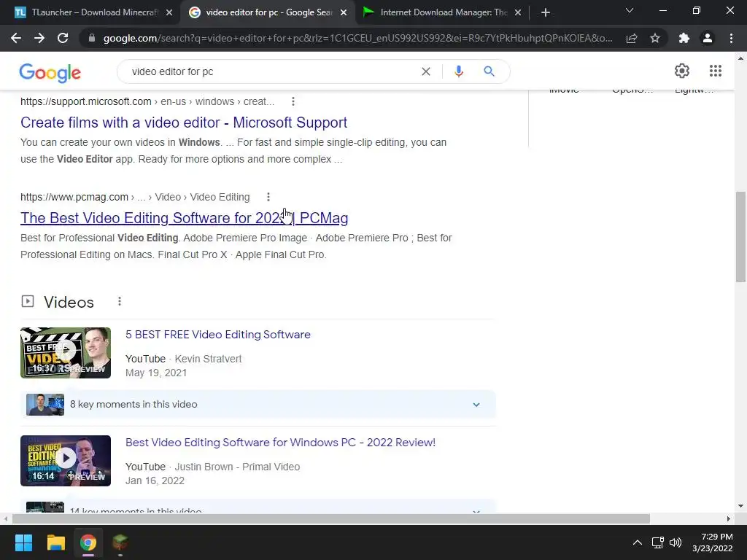Close the video editor Google Search tab
This screenshot has width=747, height=560.
[x=344, y=13]
